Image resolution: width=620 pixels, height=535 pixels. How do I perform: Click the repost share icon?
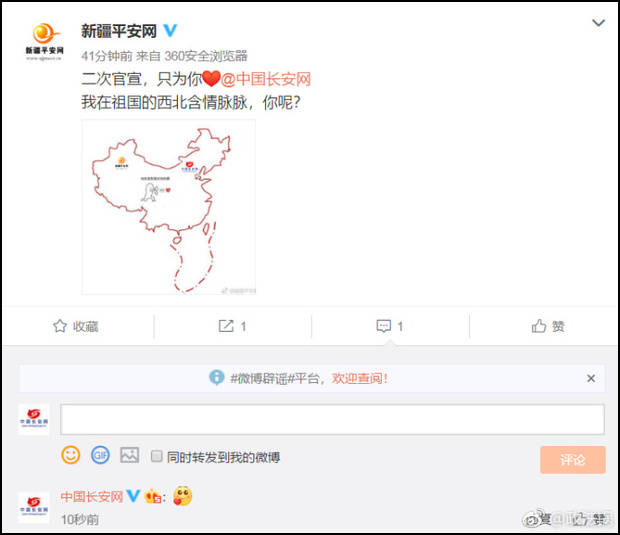pos(226,326)
